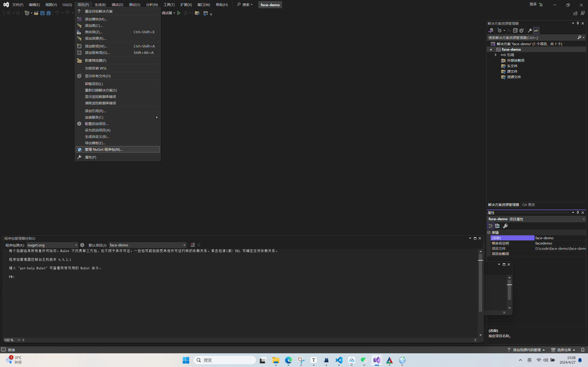The width and height of the screenshot is (588, 367).
Task: Unpin the Properties panel
Action: pos(578,212)
